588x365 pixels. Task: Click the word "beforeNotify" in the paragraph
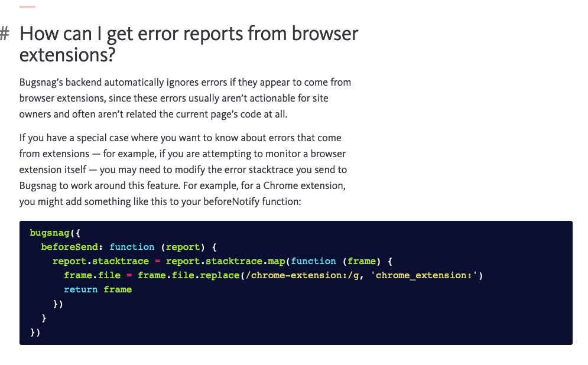point(232,201)
